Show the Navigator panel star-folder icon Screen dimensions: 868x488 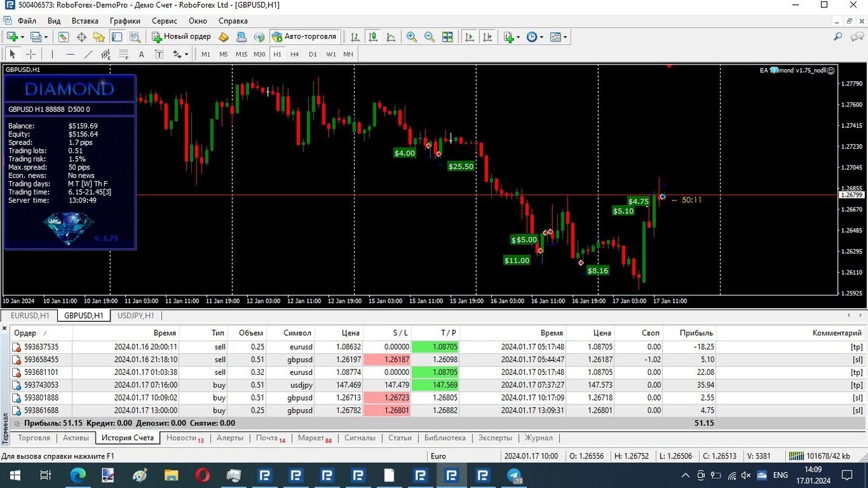[99, 37]
